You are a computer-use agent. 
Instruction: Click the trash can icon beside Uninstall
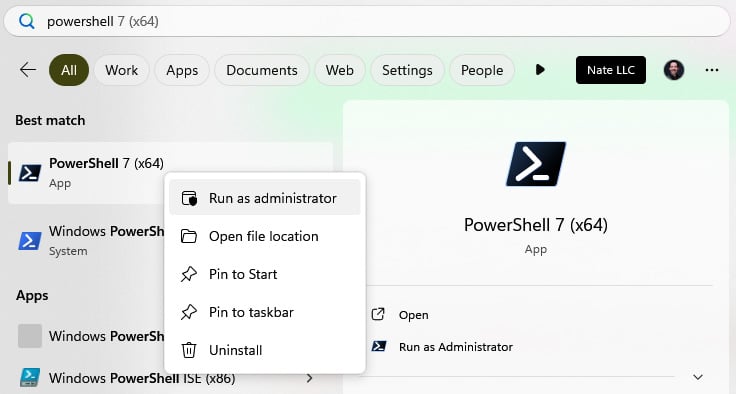(189, 350)
